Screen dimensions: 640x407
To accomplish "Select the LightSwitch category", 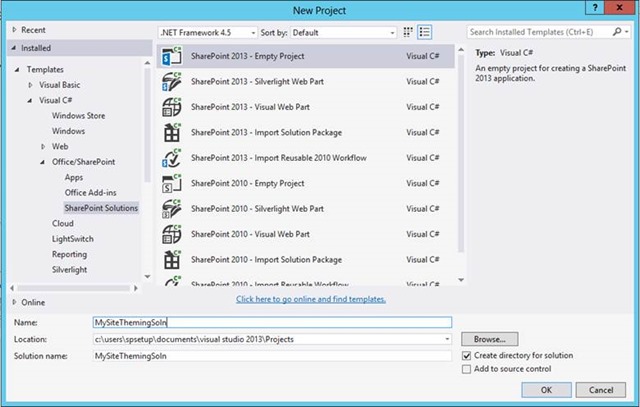I will click(73, 239).
